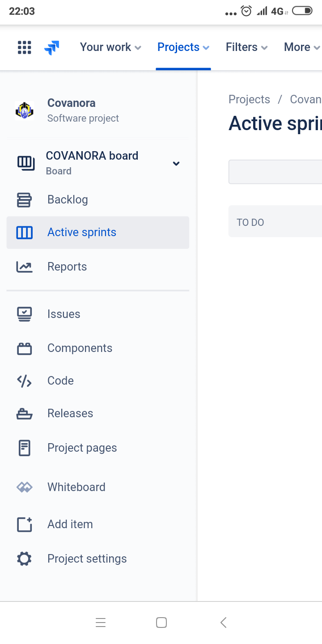Tap the Android recent apps icon
The width and height of the screenshot is (322, 644).
pyautogui.click(x=101, y=623)
